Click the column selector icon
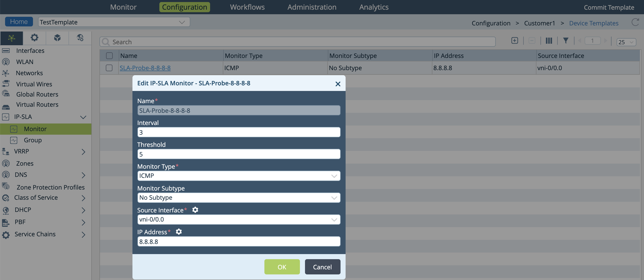Viewport: 644px width, 280px height. [549, 41]
